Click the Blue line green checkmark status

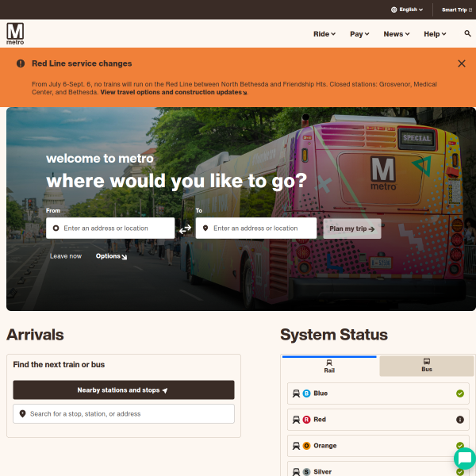460,393
